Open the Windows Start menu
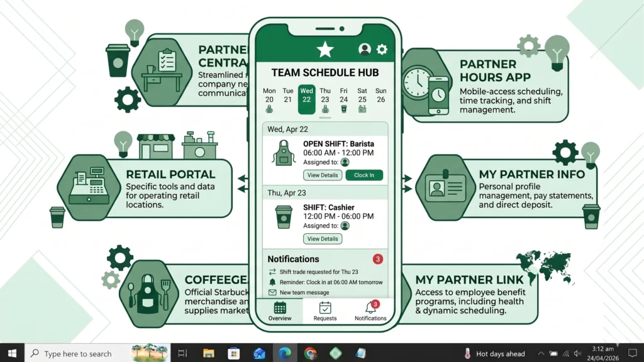Viewport: 644px width, 362px height. 12,353
